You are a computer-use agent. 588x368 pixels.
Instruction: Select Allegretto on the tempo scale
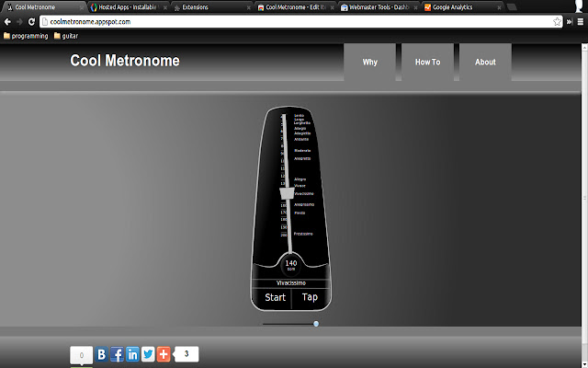pyautogui.click(x=302, y=158)
